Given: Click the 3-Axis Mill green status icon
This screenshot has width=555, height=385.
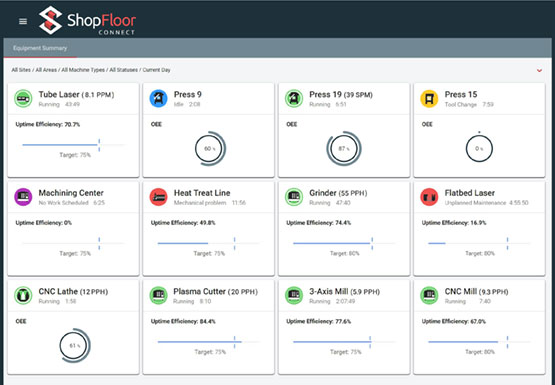Looking at the screenshot, I should tap(294, 295).
